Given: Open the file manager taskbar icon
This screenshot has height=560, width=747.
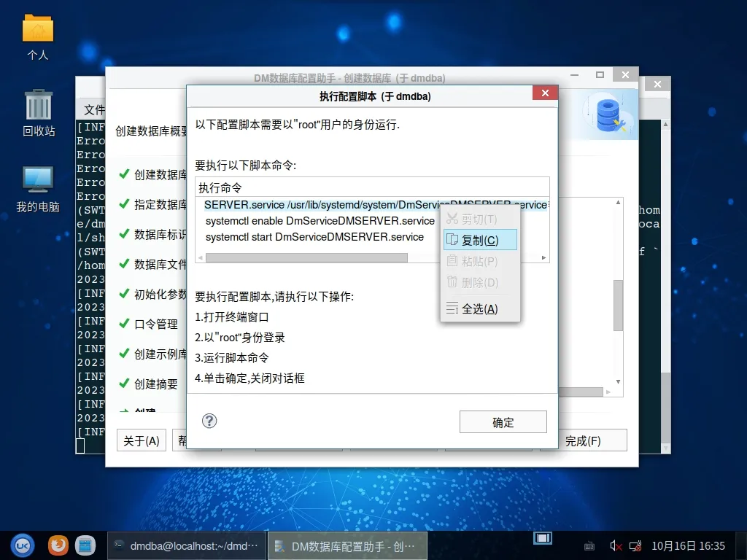Looking at the screenshot, I should pyautogui.click(x=85, y=545).
